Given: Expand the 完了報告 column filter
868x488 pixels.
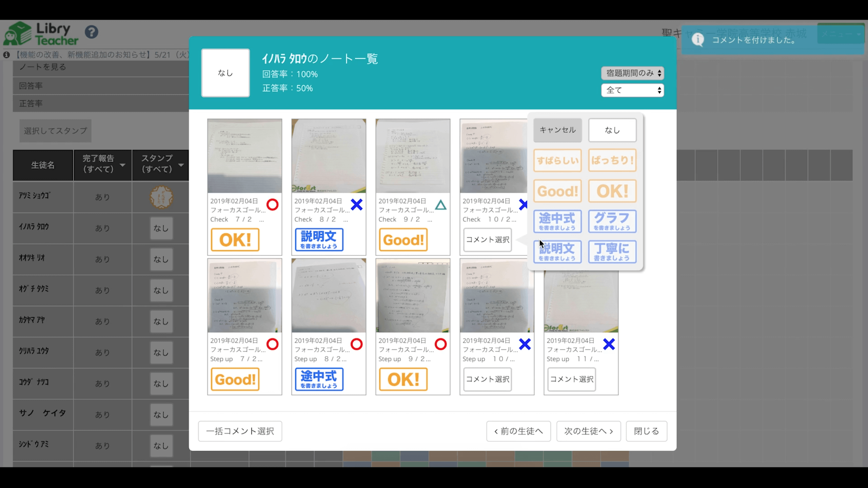Looking at the screenshot, I should point(123,165).
